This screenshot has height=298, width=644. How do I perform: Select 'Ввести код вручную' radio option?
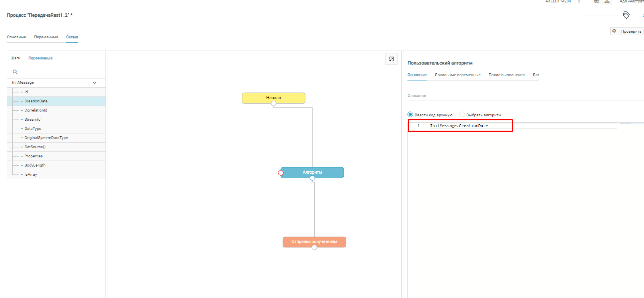coord(410,115)
